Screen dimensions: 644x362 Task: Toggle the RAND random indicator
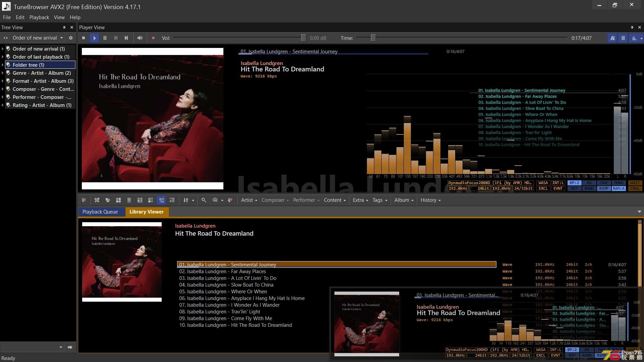[589, 189]
